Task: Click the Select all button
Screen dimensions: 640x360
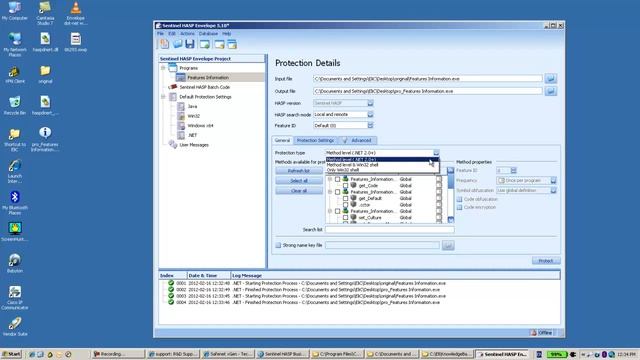Action: tap(299, 181)
